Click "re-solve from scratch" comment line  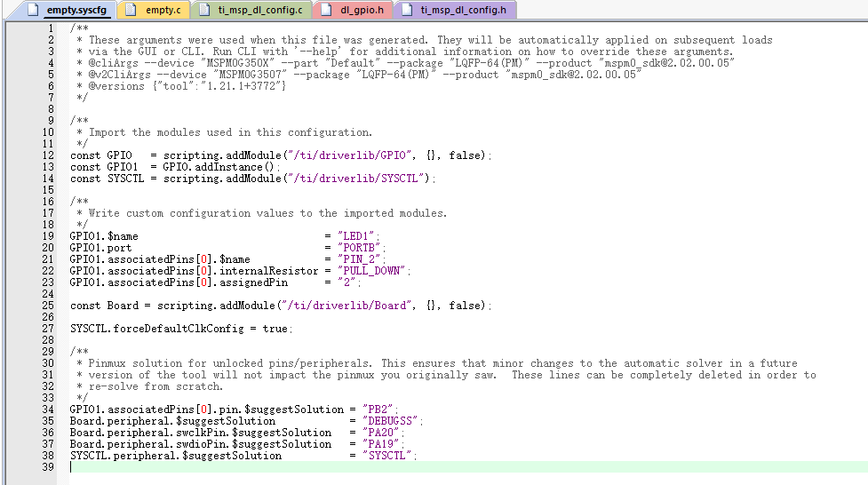pyautogui.click(x=149, y=386)
